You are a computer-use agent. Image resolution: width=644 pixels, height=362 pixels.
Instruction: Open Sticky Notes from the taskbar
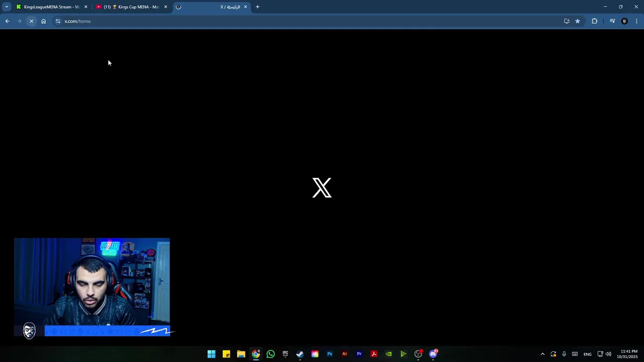click(226, 354)
